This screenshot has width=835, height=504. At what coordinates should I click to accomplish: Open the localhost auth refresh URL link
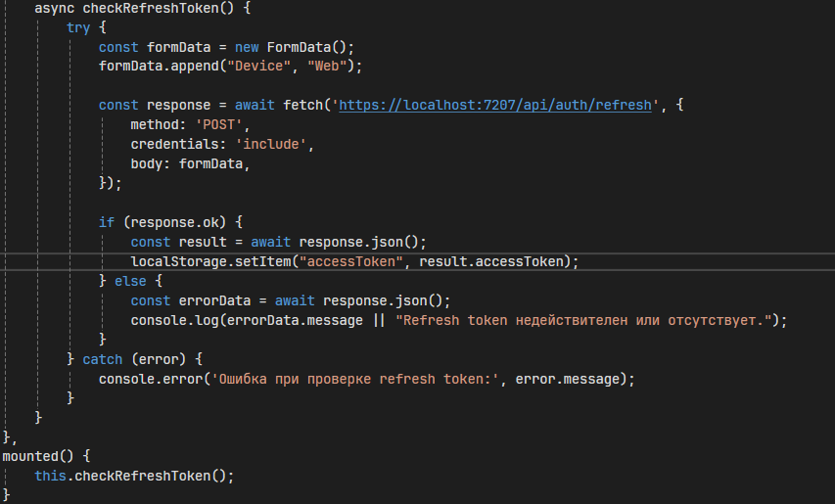point(495,106)
